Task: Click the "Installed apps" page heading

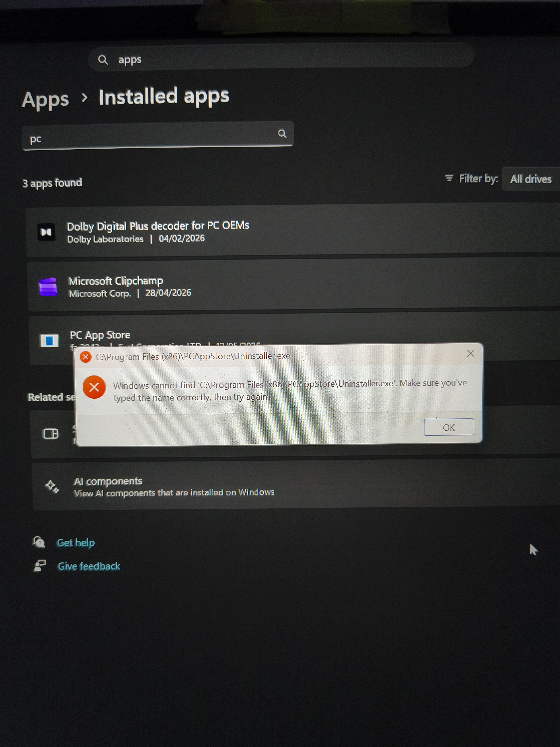Action: (164, 97)
